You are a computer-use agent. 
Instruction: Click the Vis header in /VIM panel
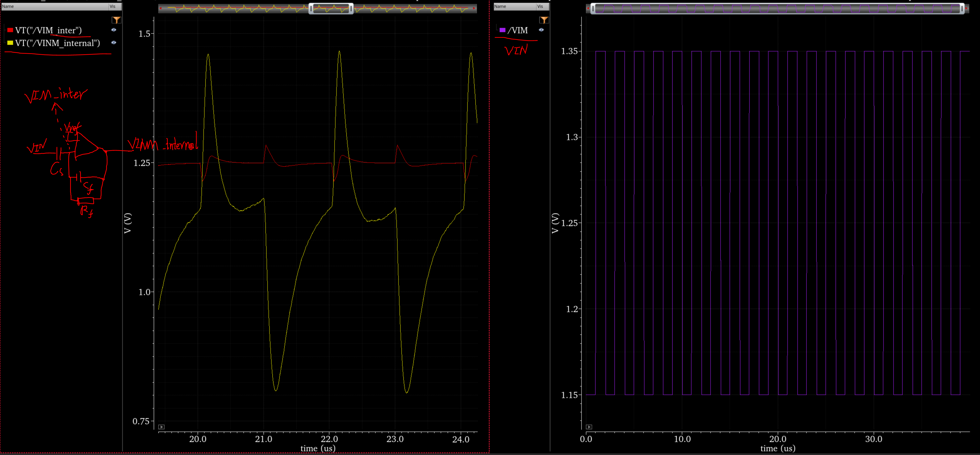click(x=542, y=6)
